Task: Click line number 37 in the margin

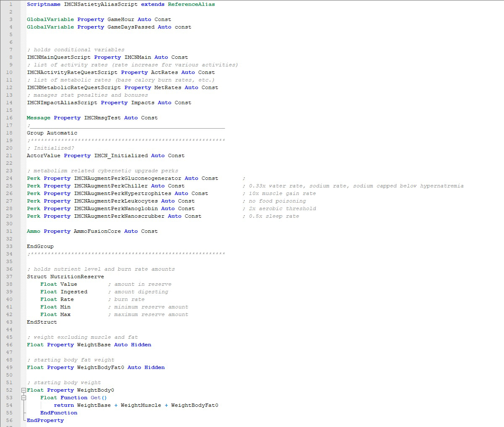Action: tap(9, 277)
